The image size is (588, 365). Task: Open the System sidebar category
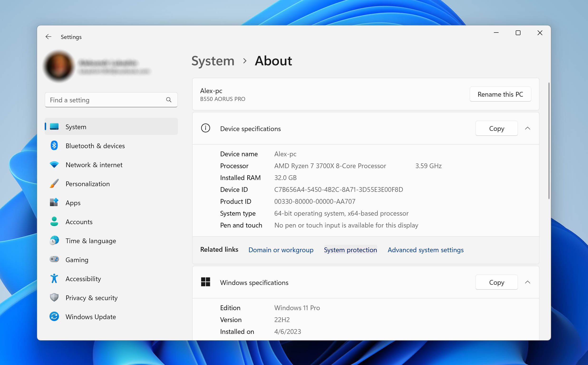[x=111, y=127]
